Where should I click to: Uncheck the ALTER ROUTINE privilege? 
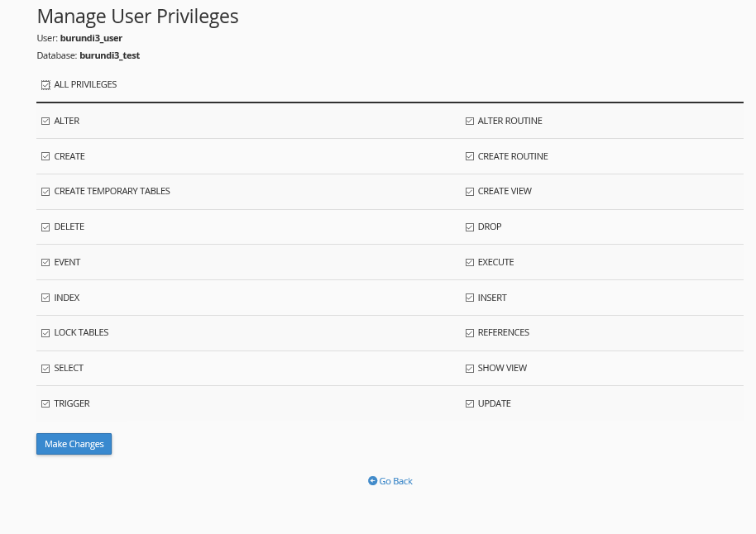(x=470, y=121)
